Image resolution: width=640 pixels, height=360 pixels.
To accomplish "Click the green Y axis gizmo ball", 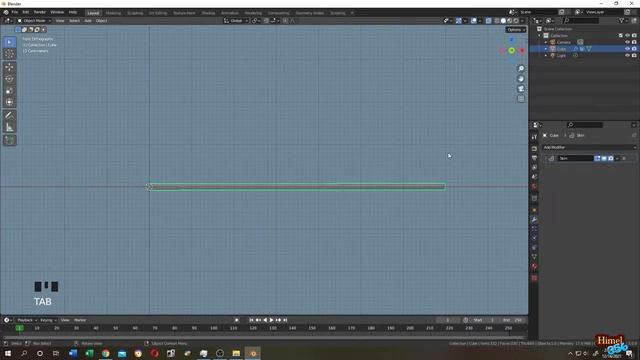I will click(x=512, y=50).
